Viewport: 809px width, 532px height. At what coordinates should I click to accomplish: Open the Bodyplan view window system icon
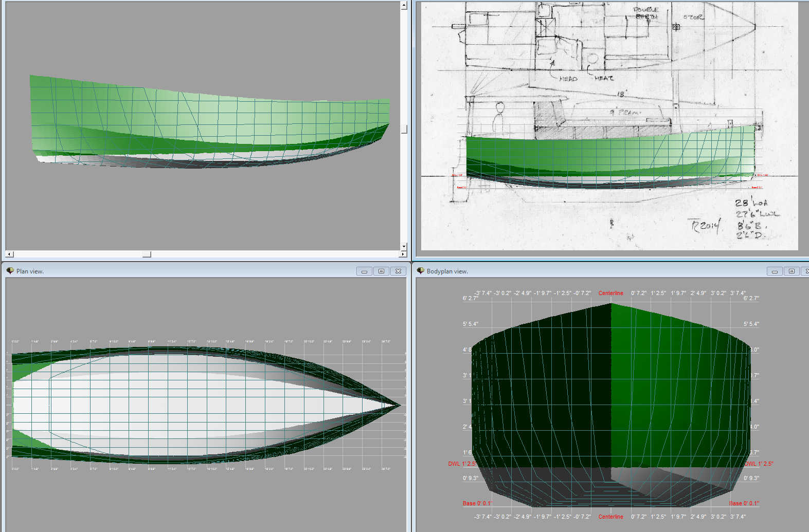420,271
